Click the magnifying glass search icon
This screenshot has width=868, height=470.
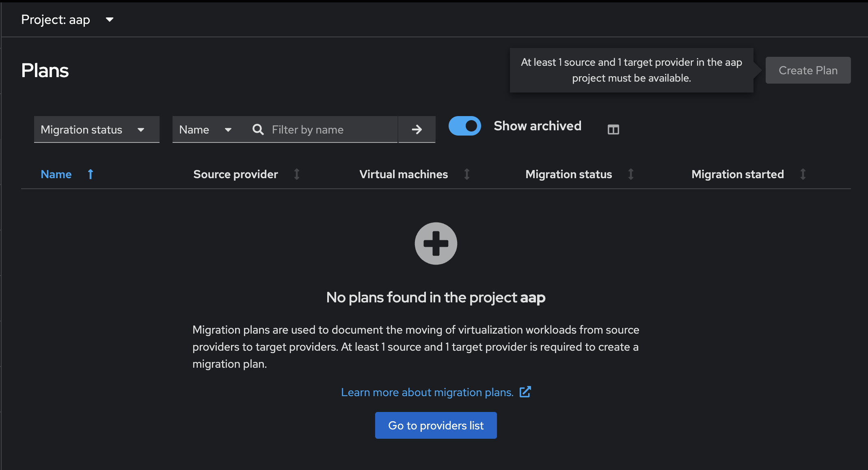click(x=258, y=129)
